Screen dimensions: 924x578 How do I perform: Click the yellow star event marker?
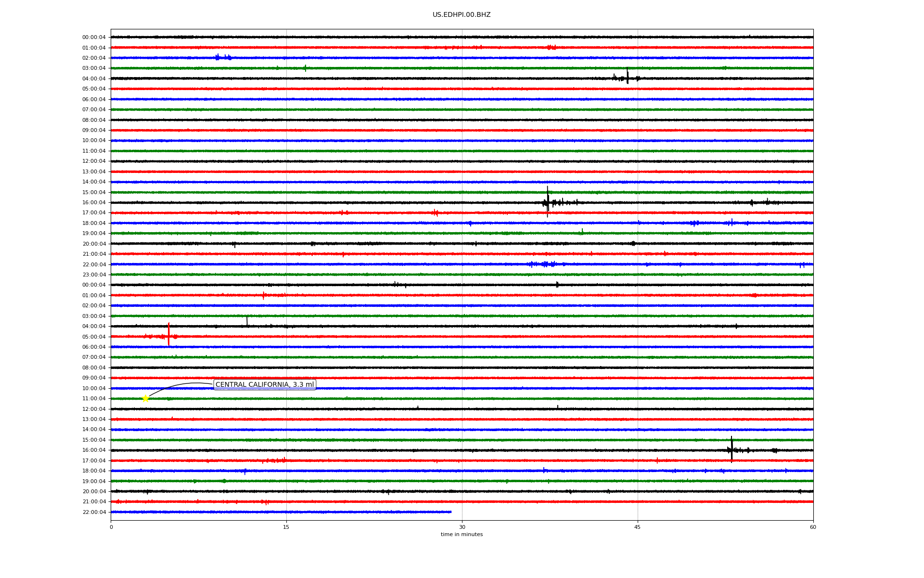(x=145, y=398)
